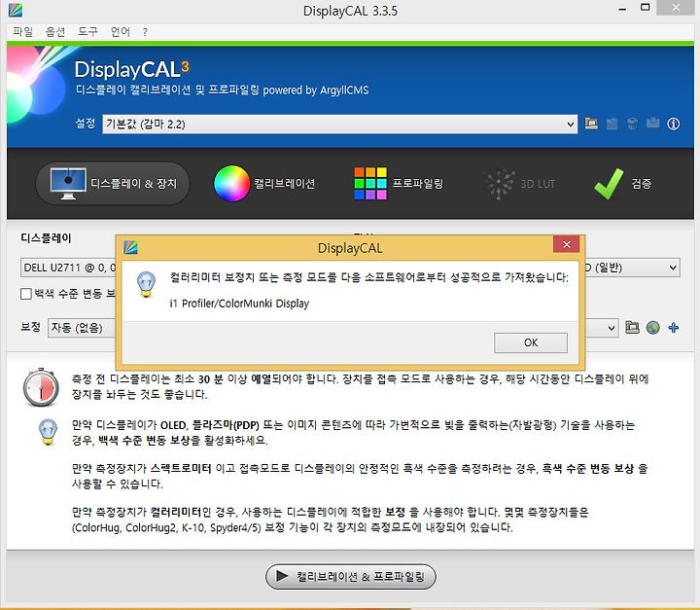Toggle the 백색 수준 변동 checkbox
Screen dimensions: 700x610
(26, 294)
